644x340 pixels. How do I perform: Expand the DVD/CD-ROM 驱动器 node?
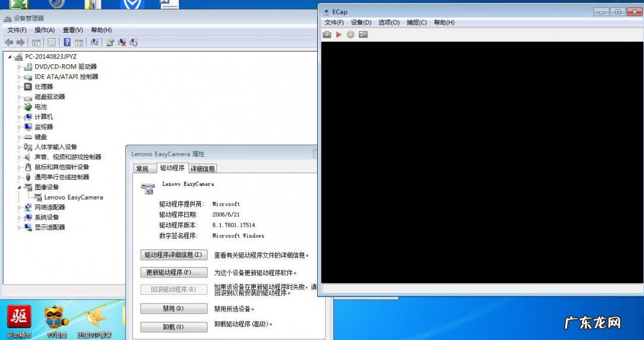[x=19, y=67]
